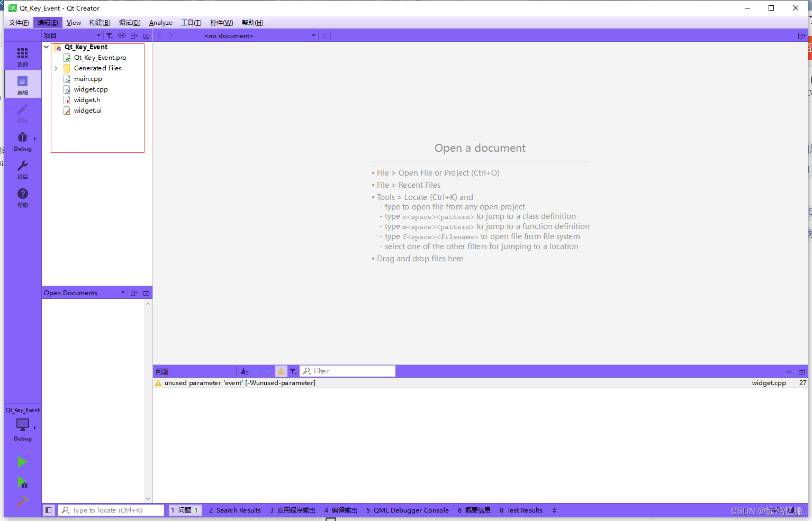Open the output panes list arrows
812x521 pixels.
[554, 510]
